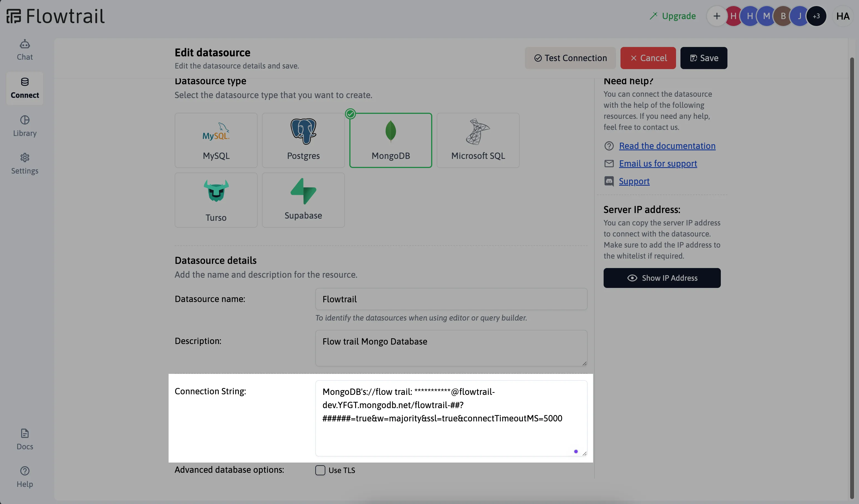This screenshot has height=504, width=859.
Task: Go to the Library sidebar section
Action: [25, 126]
